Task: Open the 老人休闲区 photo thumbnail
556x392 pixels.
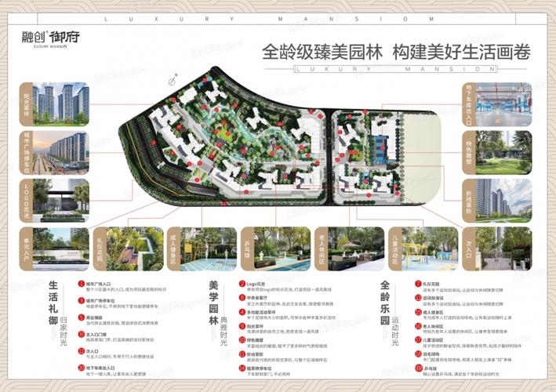Action: pyautogui.click(x=350, y=249)
